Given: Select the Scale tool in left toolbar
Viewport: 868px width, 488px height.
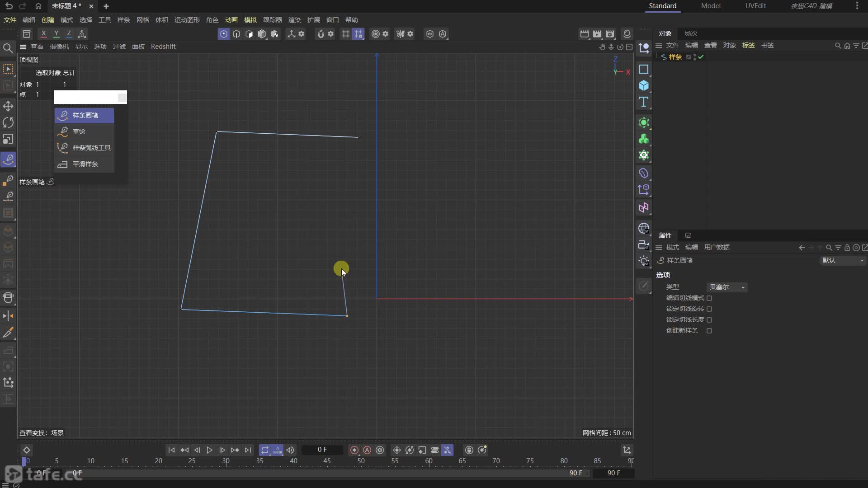Looking at the screenshot, I should pos(8,139).
